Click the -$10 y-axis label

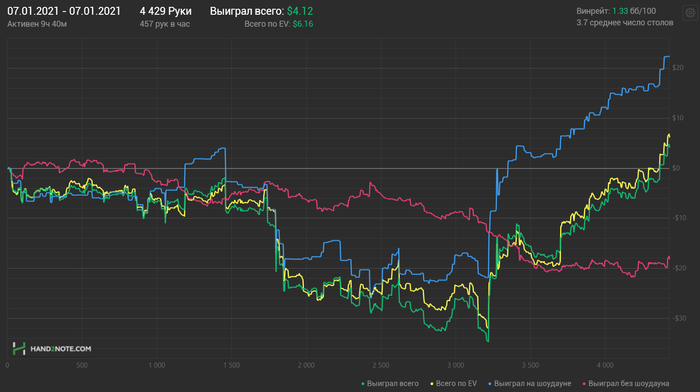[x=679, y=218]
